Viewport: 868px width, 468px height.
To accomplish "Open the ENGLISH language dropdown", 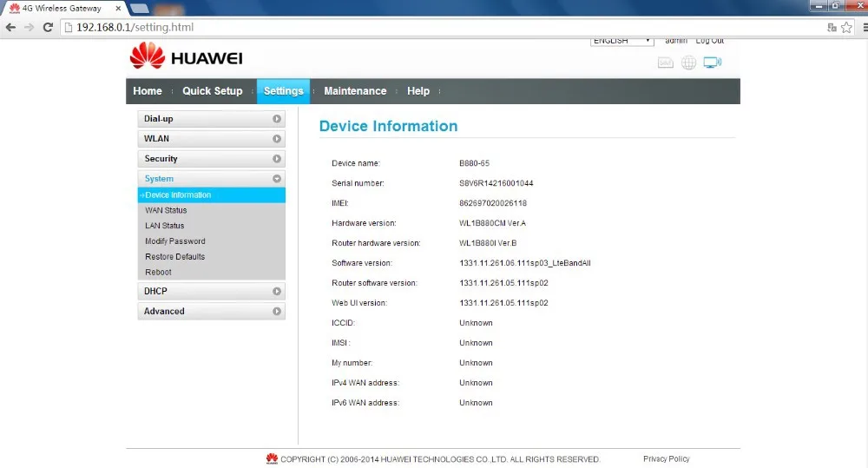I will 622,41.
